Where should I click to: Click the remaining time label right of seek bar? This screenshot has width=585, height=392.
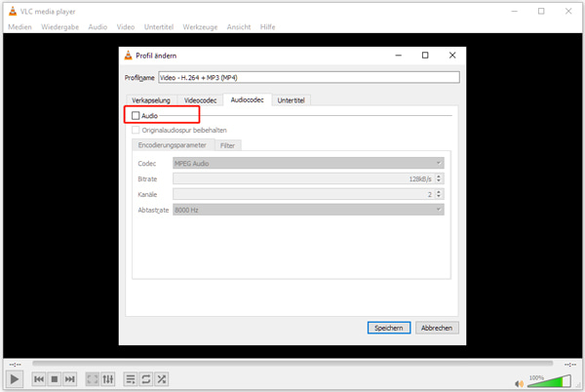tap(569, 364)
